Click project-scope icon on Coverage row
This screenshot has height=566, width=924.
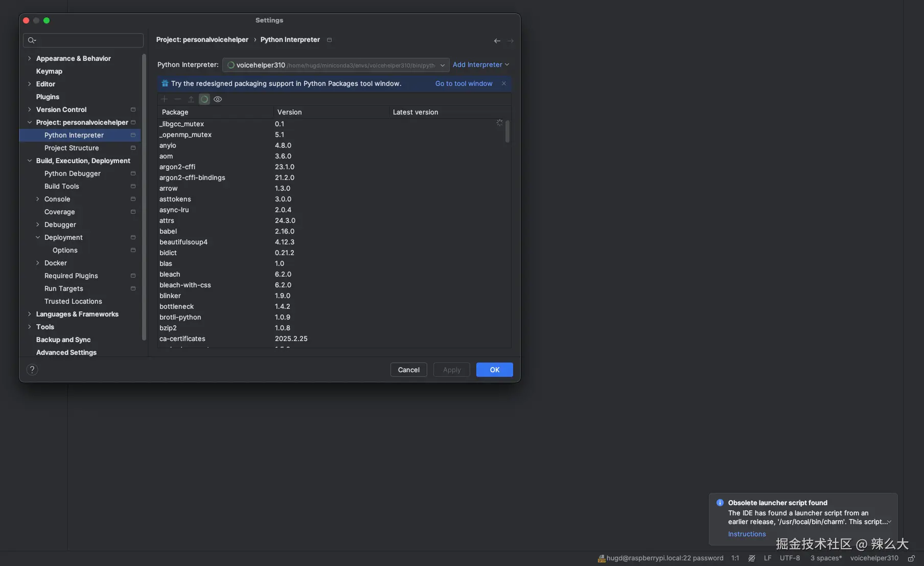coord(133,212)
